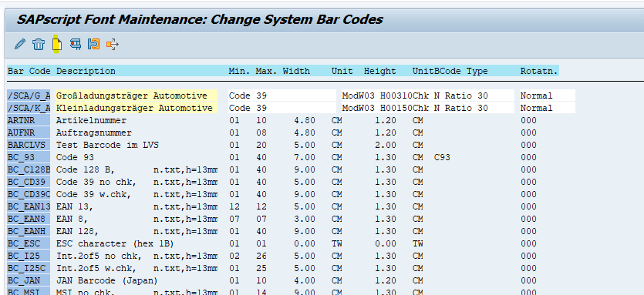Image resolution: width=644 pixels, height=295 pixels.
Task: Click the Normal rotation field of /SCA/K_A
Action: coord(548,109)
